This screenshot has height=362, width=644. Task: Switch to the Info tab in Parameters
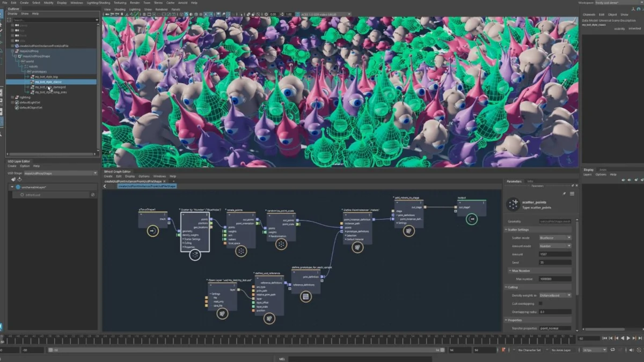(530, 181)
